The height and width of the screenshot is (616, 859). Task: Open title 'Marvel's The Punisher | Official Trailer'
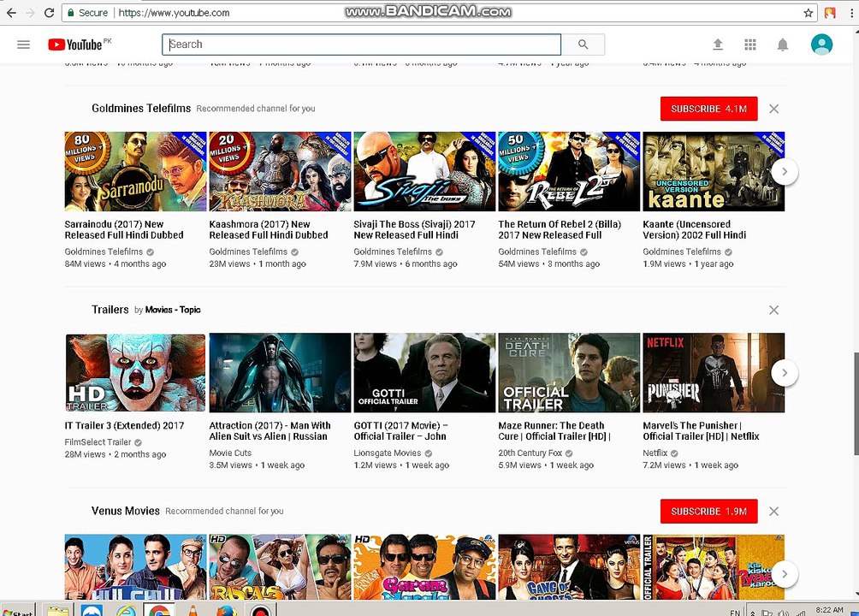point(702,430)
